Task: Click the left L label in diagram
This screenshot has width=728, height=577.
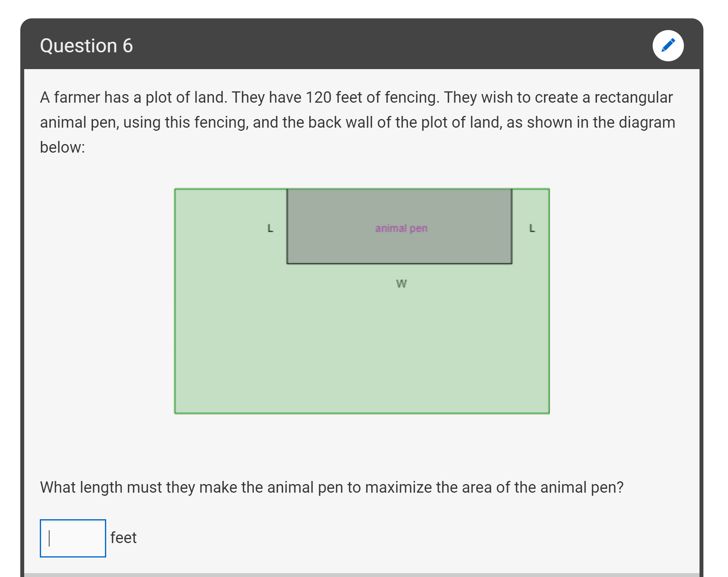Action: (x=270, y=228)
